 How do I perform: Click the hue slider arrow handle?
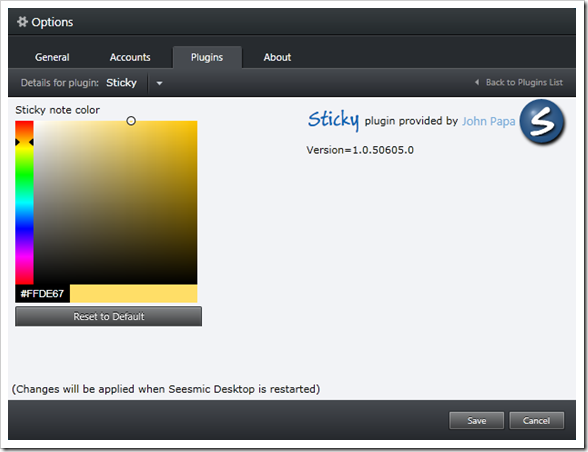click(x=24, y=142)
